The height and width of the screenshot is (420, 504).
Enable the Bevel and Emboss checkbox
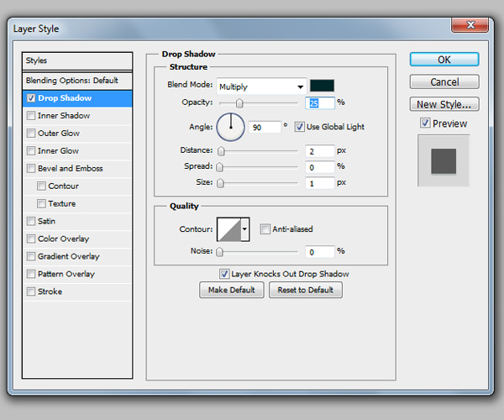point(31,168)
